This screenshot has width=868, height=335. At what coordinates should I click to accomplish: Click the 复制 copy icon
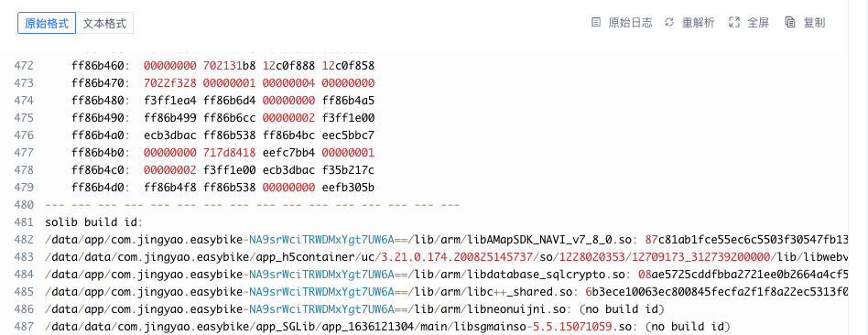coord(790,23)
